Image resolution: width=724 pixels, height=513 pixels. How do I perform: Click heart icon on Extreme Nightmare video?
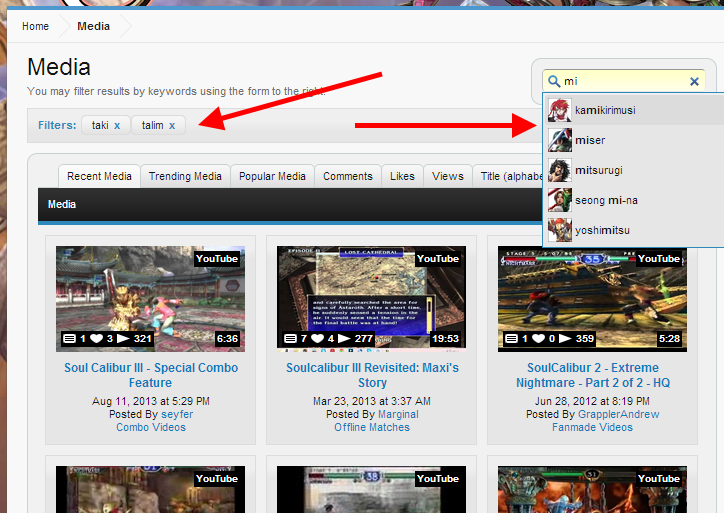pos(538,338)
